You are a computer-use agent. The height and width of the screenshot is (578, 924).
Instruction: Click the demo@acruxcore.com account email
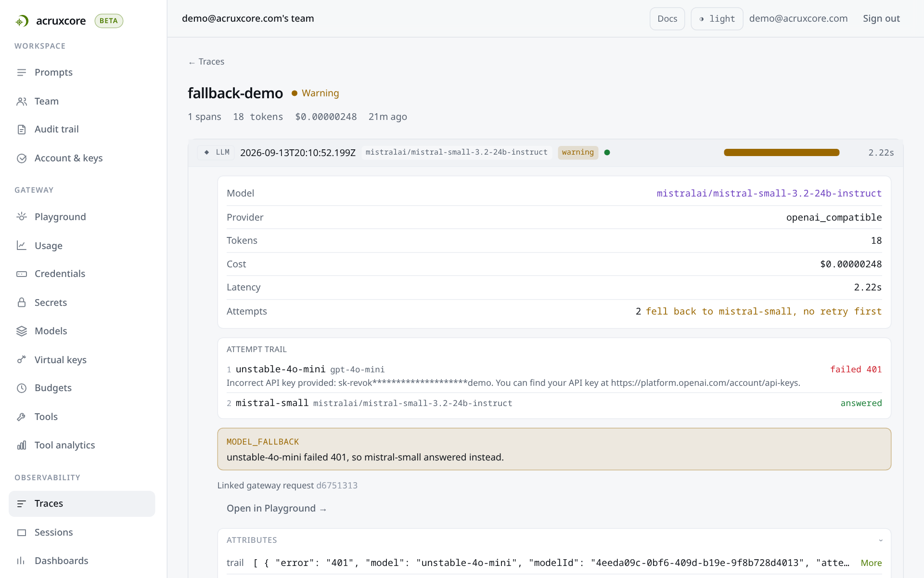click(798, 18)
